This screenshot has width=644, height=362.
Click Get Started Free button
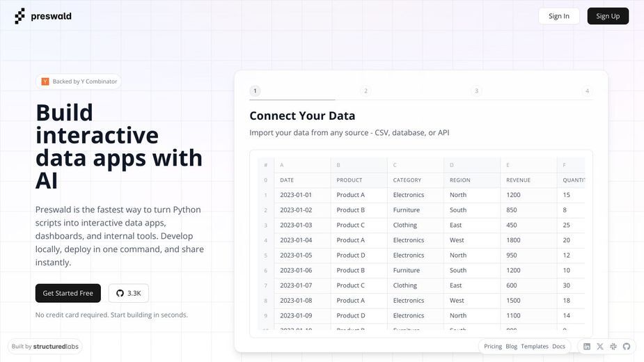(68, 293)
